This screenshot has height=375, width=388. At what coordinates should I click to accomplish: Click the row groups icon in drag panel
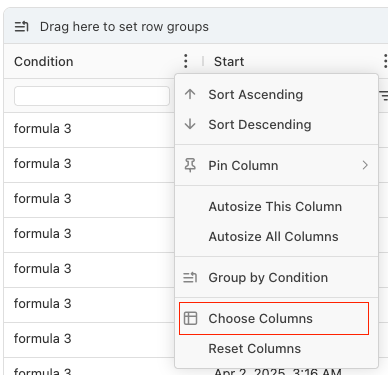22,26
